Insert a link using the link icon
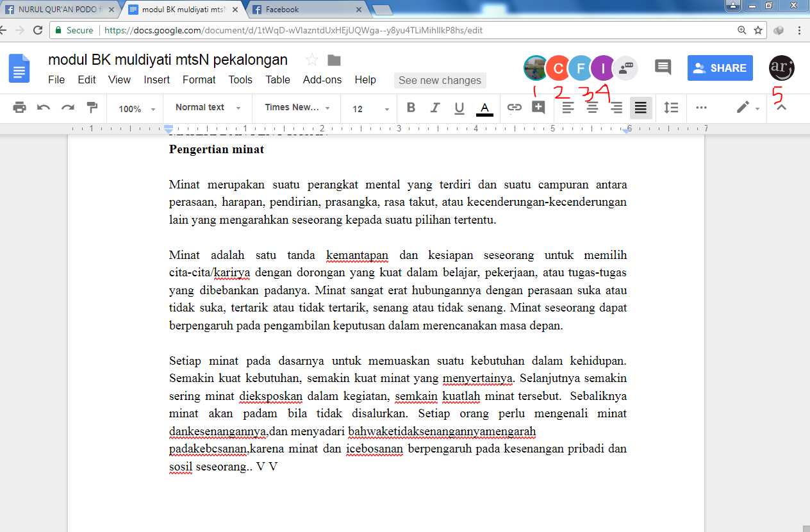 (515, 108)
